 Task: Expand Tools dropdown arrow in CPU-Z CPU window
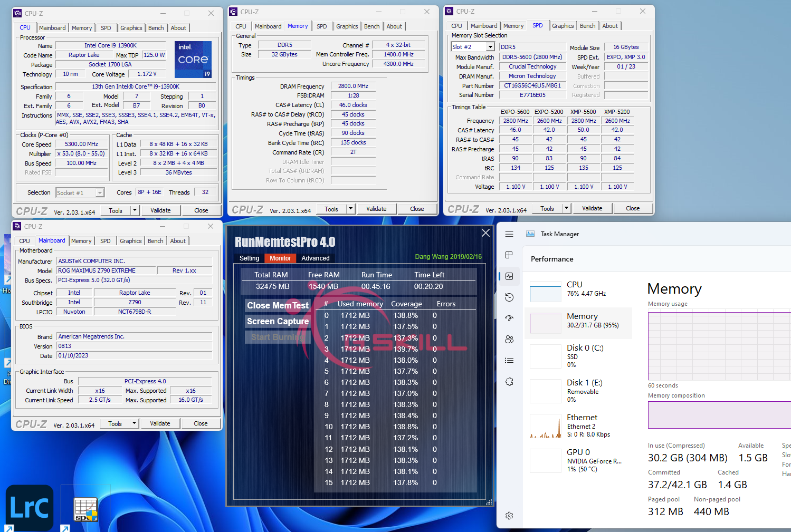tap(135, 210)
